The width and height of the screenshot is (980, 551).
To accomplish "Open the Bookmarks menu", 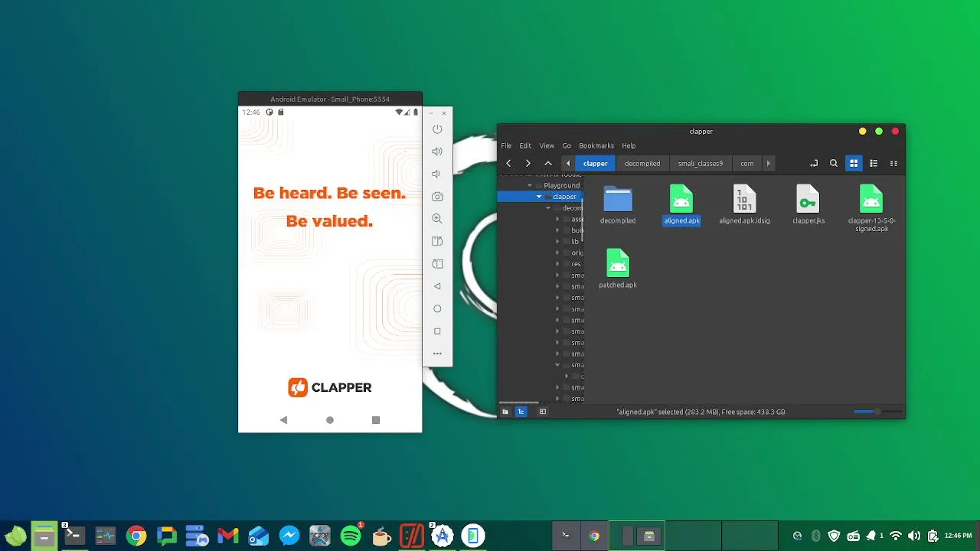I will [596, 145].
